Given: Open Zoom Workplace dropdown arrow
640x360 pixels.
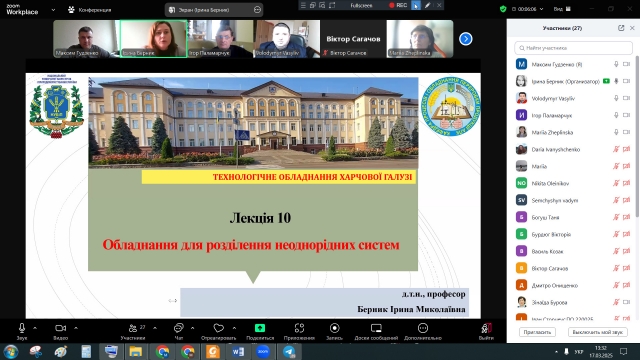Looking at the screenshot, I should coord(53,9).
